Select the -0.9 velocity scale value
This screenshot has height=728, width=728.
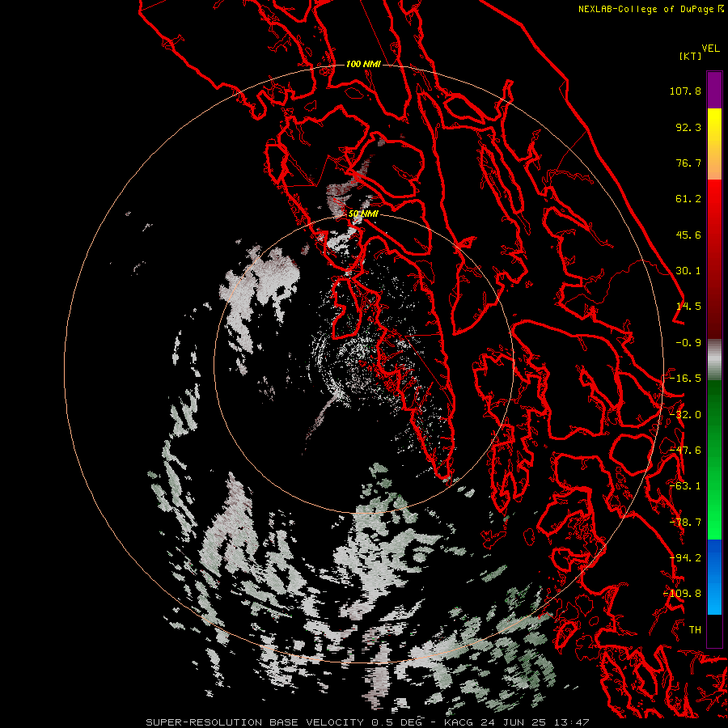pos(688,343)
